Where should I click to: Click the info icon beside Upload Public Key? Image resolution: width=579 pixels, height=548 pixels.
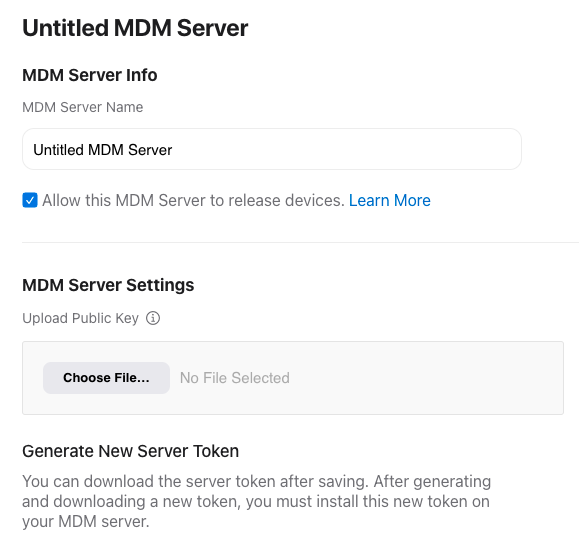tap(153, 318)
